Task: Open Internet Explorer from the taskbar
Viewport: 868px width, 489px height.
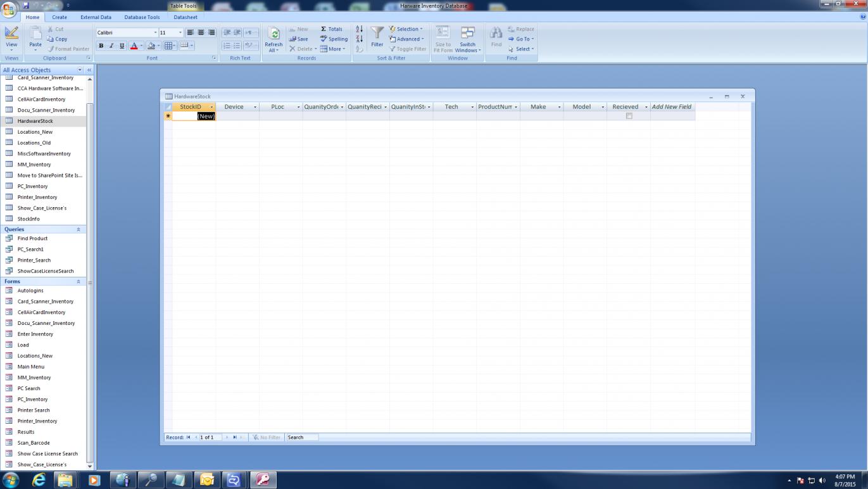Action: [39, 480]
